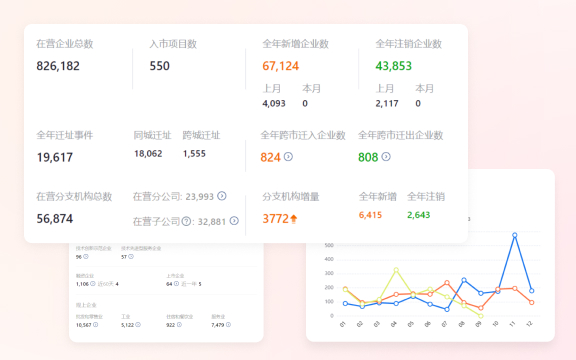Click the 全年新增企业数 label
Screen dimensions: 576x360
pos(295,44)
